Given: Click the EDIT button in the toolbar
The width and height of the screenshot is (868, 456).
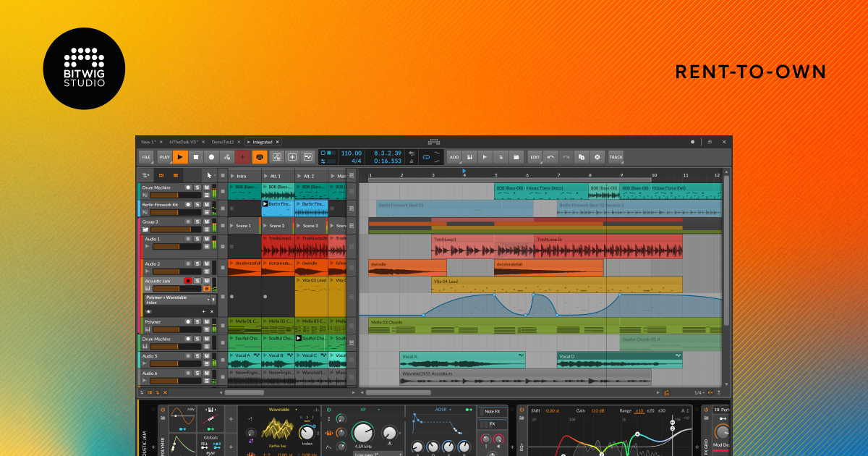Looking at the screenshot, I should 535,156.
